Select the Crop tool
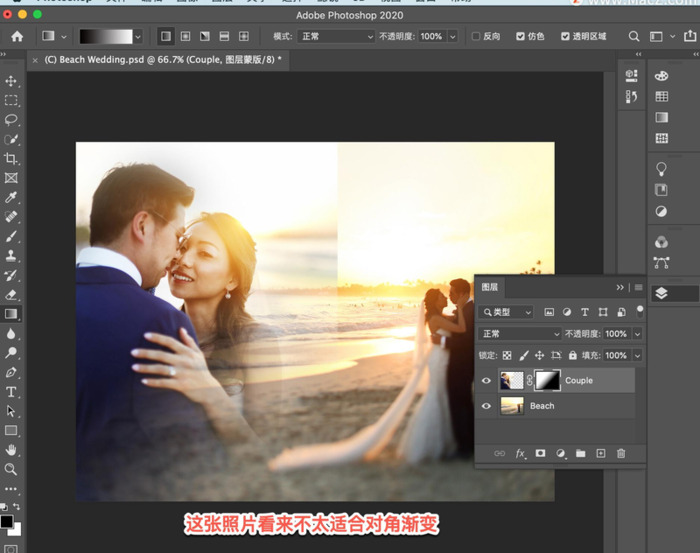The height and width of the screenshot is (553, 700). [11, 159]
